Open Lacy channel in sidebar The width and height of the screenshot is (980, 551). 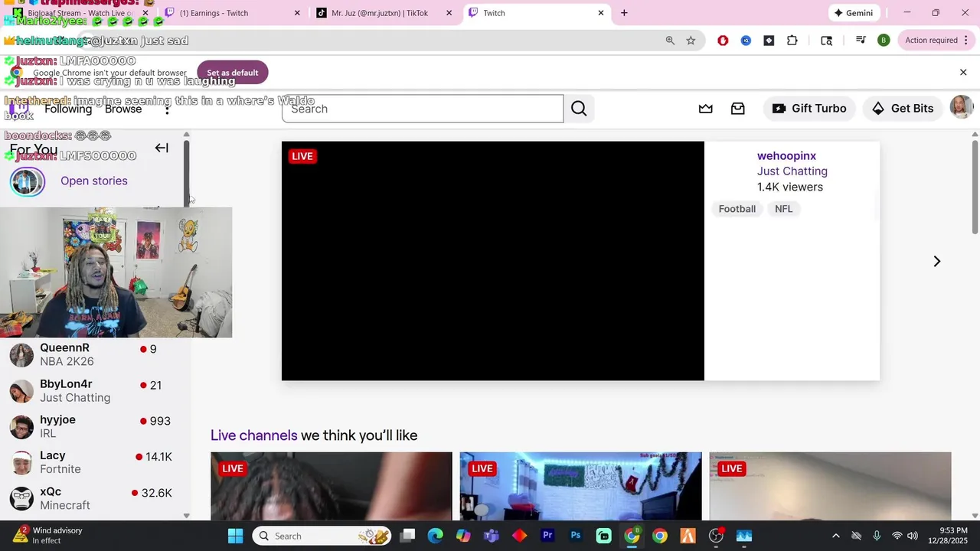coord(95,462)
